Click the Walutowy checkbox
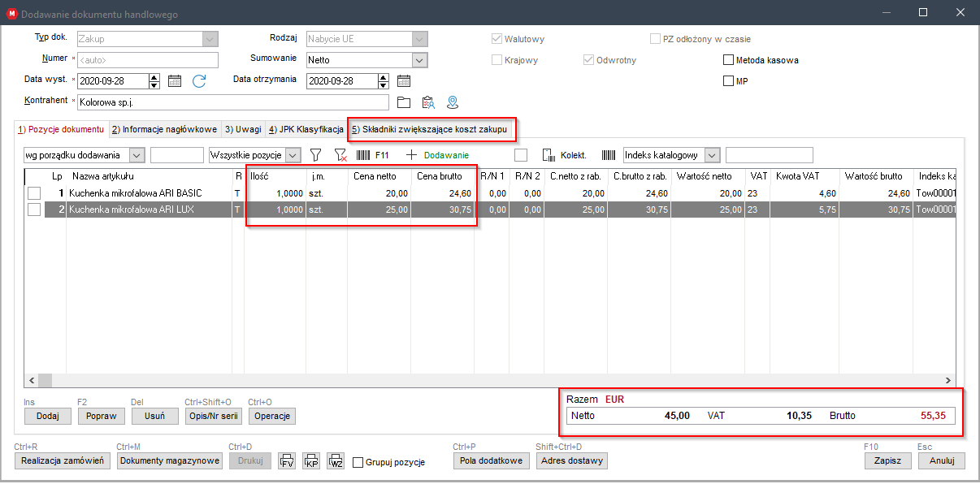The image size is (980, 484). click(x=497, y=39)
